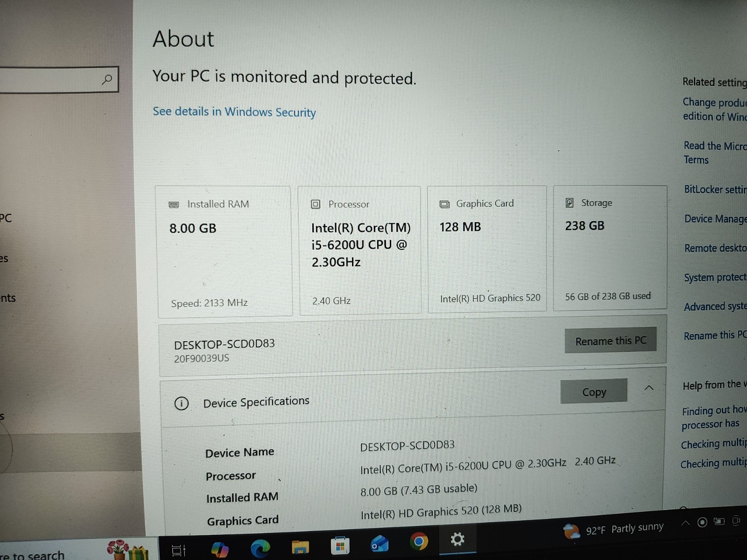Open See details in Windows Security
Screen dimensions: 747x560
click(234, 112)
